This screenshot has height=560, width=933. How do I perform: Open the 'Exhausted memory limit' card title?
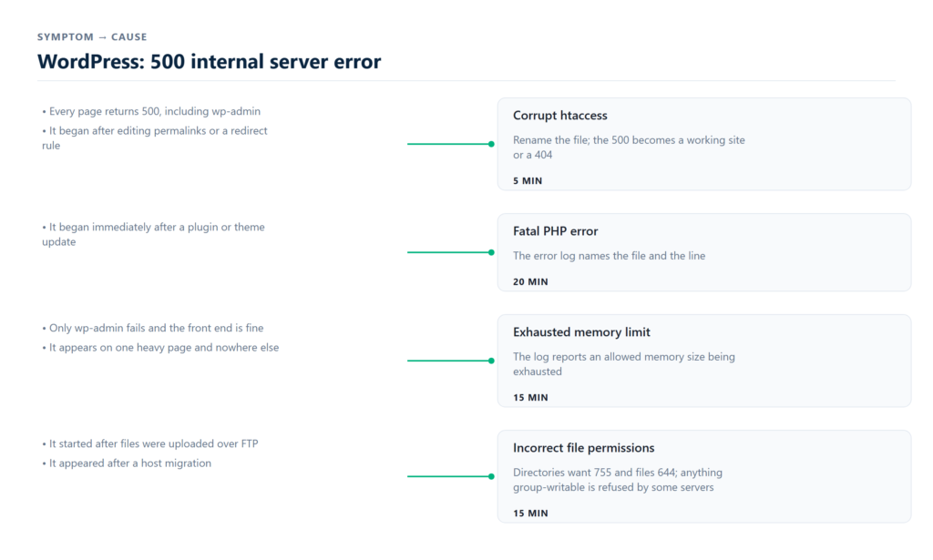tap(581, 332)
